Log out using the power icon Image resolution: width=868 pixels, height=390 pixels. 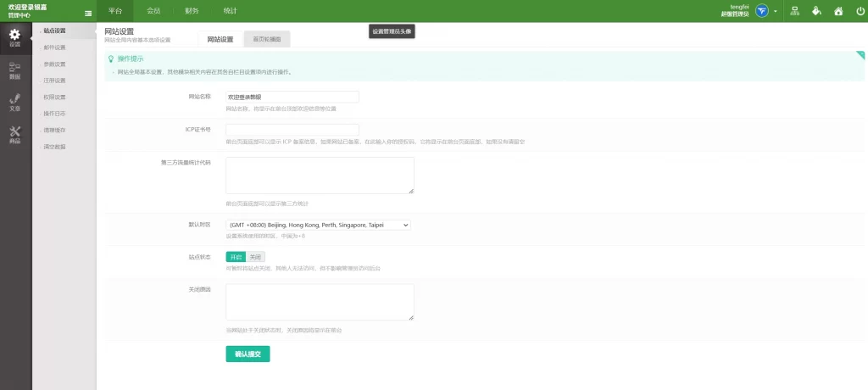tap(860, 11)
